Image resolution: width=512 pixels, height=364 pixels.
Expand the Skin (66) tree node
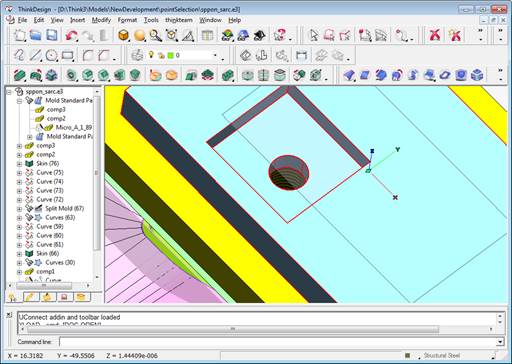[x=19, y=254]
